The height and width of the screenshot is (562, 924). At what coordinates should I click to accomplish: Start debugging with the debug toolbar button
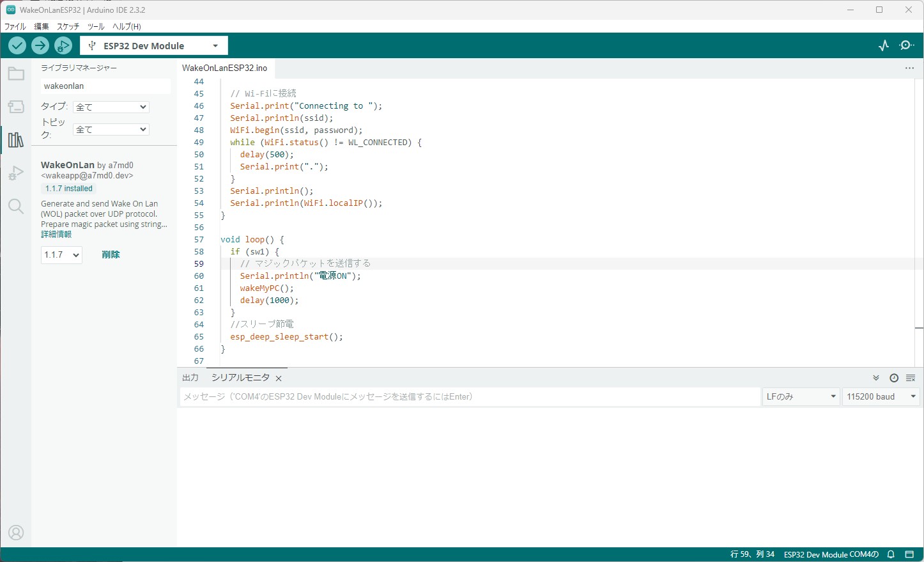[x=63, y=45]
